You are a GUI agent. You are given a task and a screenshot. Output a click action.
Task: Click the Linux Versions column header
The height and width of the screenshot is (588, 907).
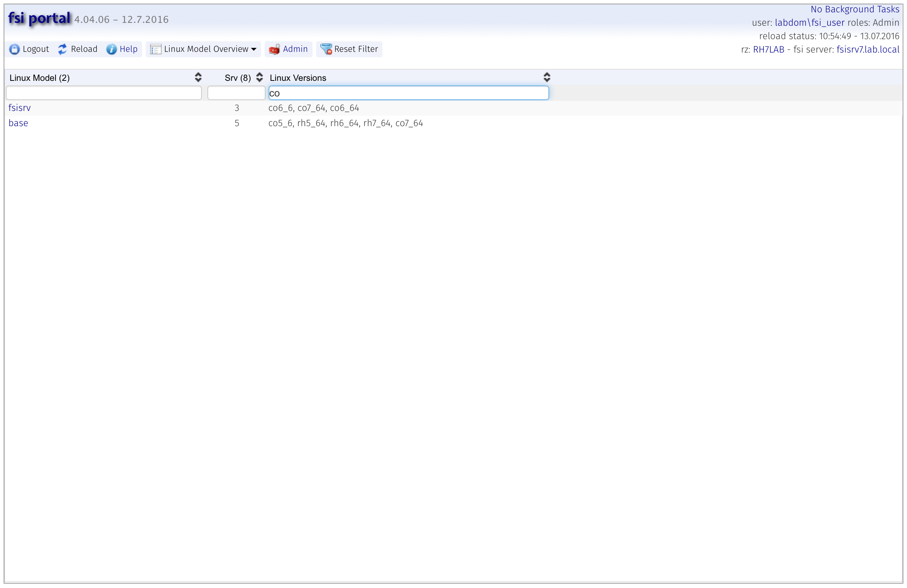(x=298, y=78)
